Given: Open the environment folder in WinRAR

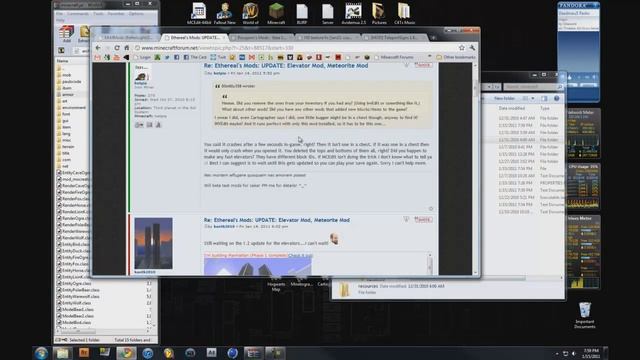Looking at the screenshot, I should coord(74,107).
